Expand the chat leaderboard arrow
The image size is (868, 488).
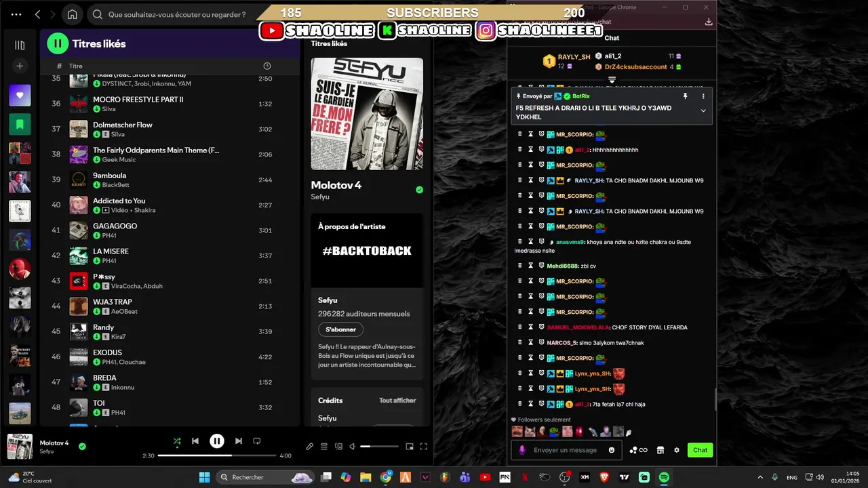pos(612,79)
